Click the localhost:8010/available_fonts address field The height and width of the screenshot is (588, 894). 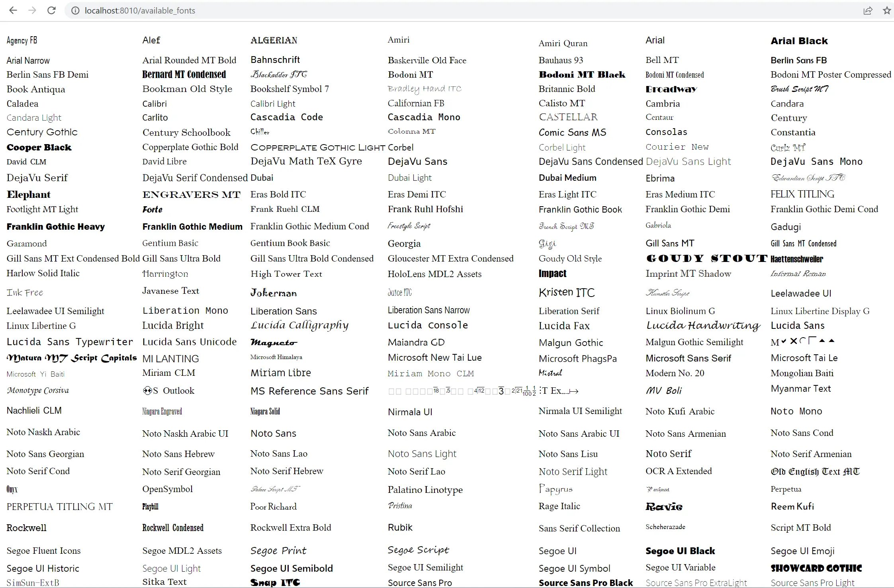click(140, 11)
